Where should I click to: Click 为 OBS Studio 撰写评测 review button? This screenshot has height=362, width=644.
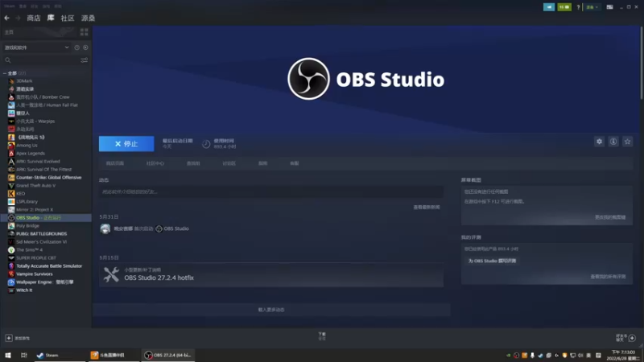tap(492, 261)
